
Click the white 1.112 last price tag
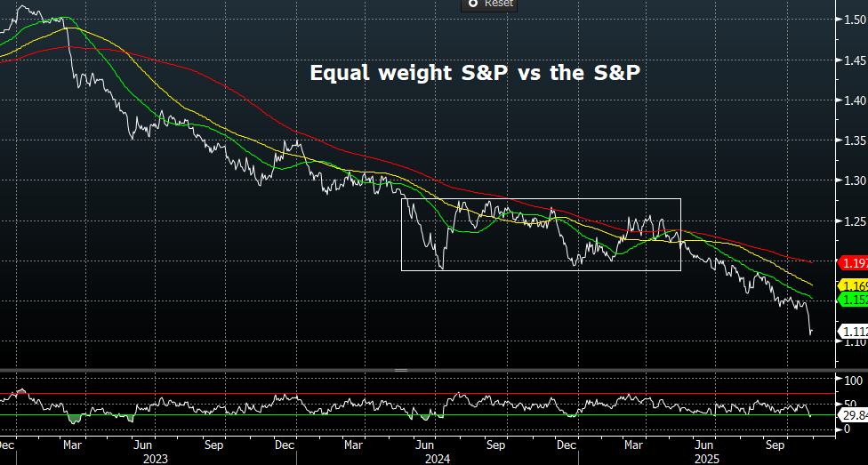click(x=853, y=332)
